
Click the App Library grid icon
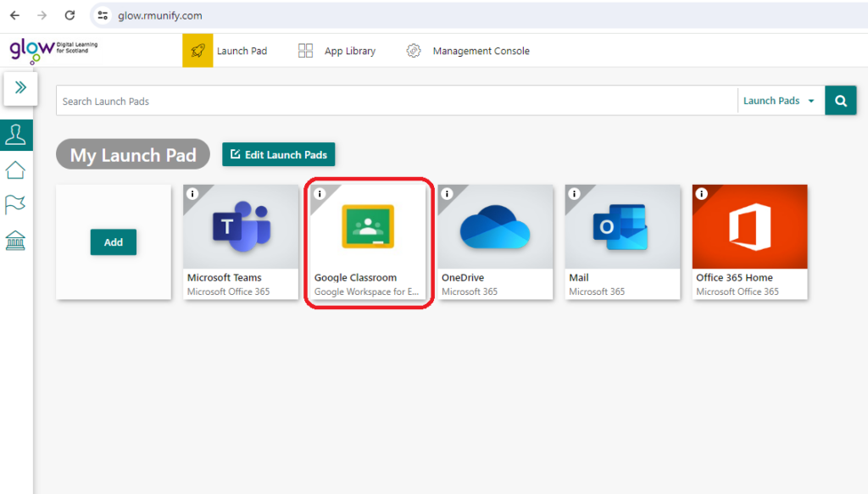coord(305,51)
